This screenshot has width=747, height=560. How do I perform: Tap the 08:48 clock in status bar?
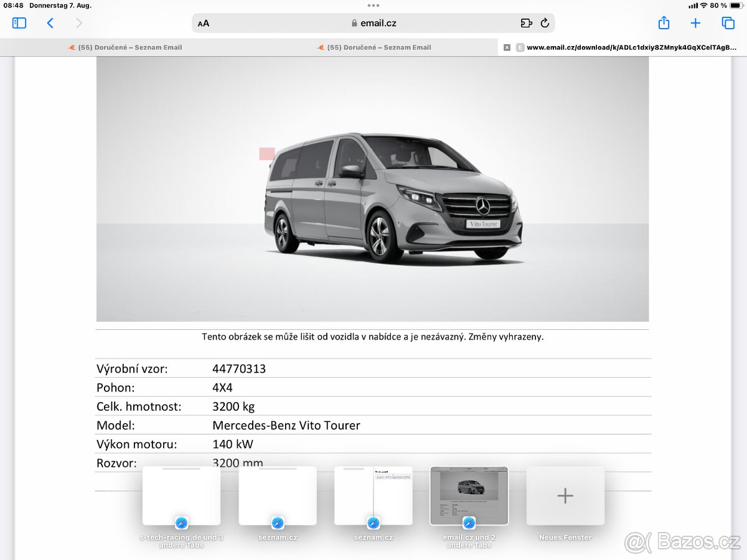(x=13, y=5)
